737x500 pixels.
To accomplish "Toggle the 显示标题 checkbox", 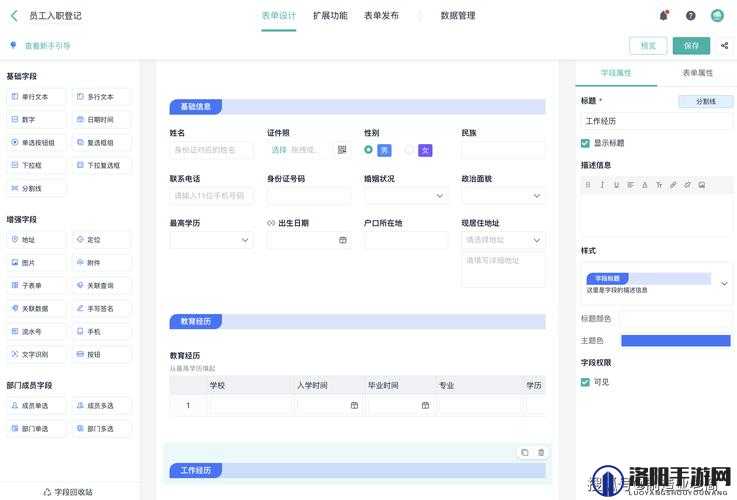I will [585, 143].
